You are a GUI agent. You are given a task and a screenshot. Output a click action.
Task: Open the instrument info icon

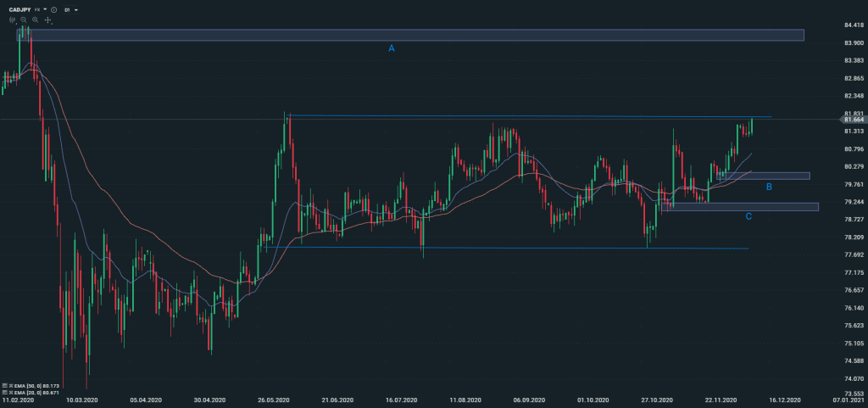(53, 10)
